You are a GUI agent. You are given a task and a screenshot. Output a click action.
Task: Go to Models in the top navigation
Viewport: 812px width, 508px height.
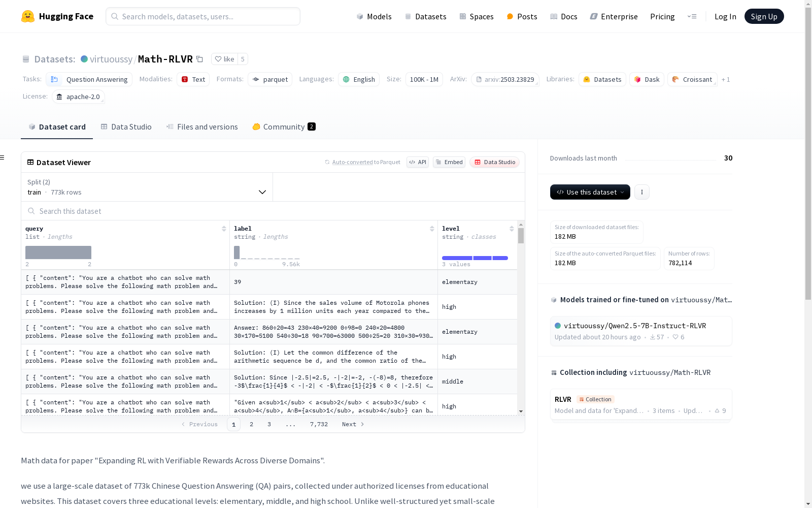374,16
